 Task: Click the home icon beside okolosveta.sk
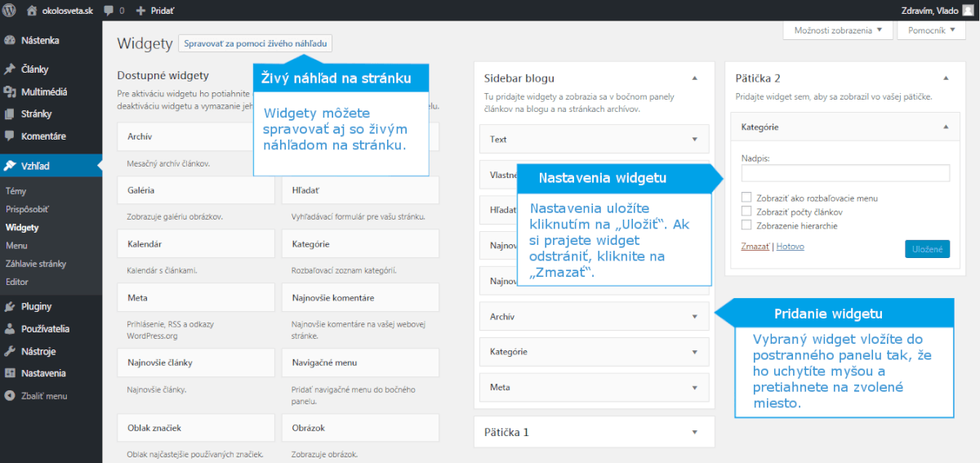[32, 11]
